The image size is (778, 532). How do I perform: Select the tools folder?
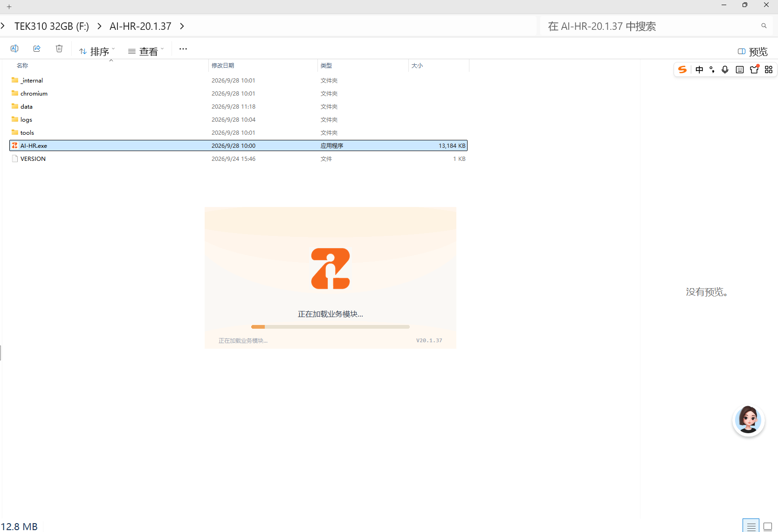point(238,132)
